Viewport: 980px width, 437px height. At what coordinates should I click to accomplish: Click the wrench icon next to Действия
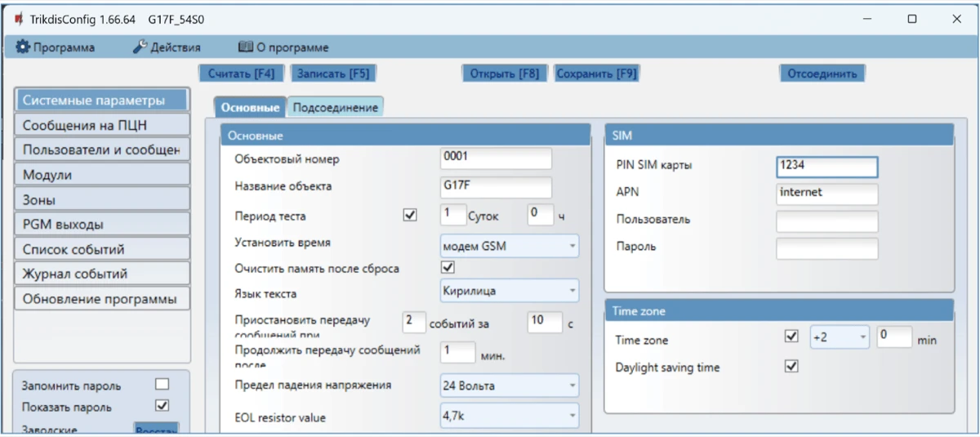coord(140,47)
